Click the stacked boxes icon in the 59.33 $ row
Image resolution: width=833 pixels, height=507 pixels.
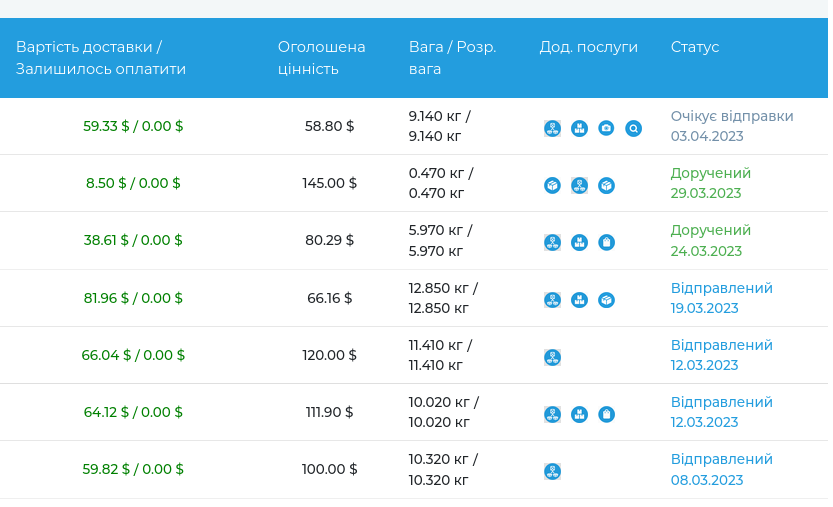coord(579,128)
